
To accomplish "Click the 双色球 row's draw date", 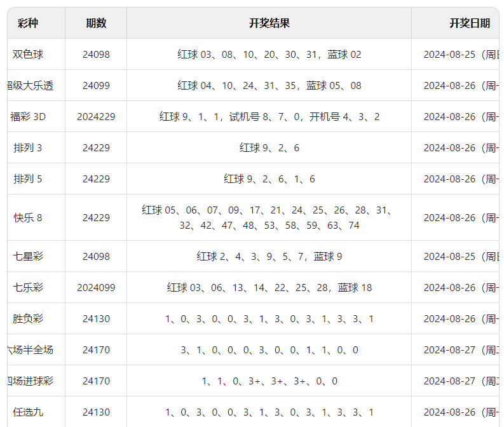I will point(460,55).
